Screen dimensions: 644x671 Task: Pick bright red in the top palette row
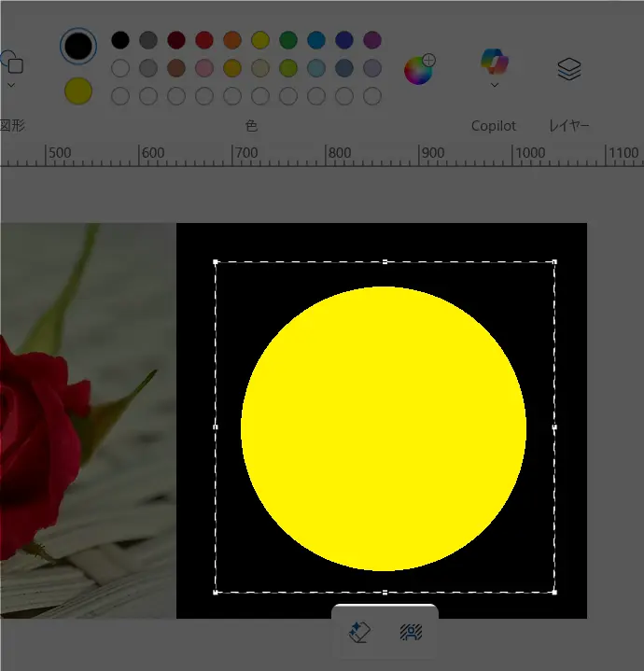tap(204, 40)
